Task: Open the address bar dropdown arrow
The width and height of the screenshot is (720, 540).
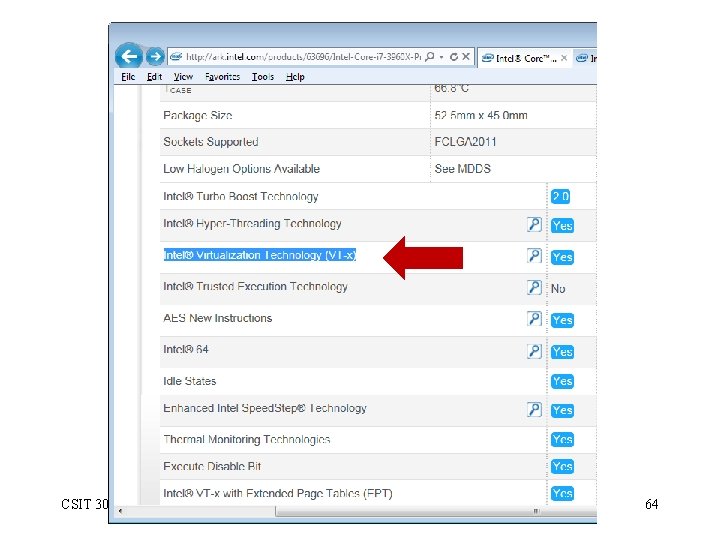Action: click(441, 57)
